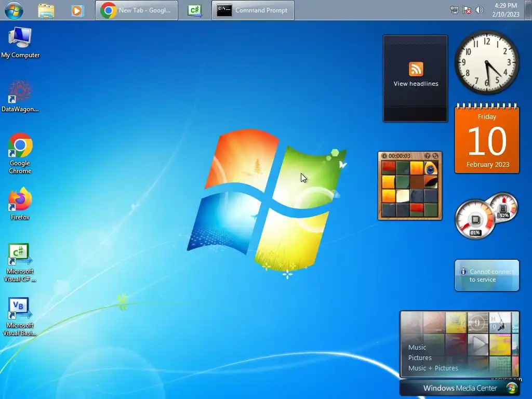Click the play thumbnail in Media Center gadget
Viewport: 532px width, 399px height.
point(478,344)
